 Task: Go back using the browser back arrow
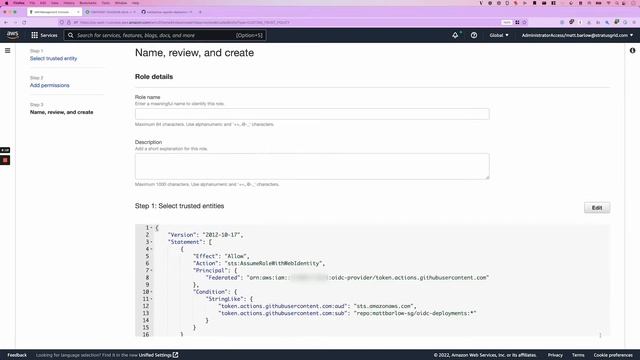coord(6,22)
